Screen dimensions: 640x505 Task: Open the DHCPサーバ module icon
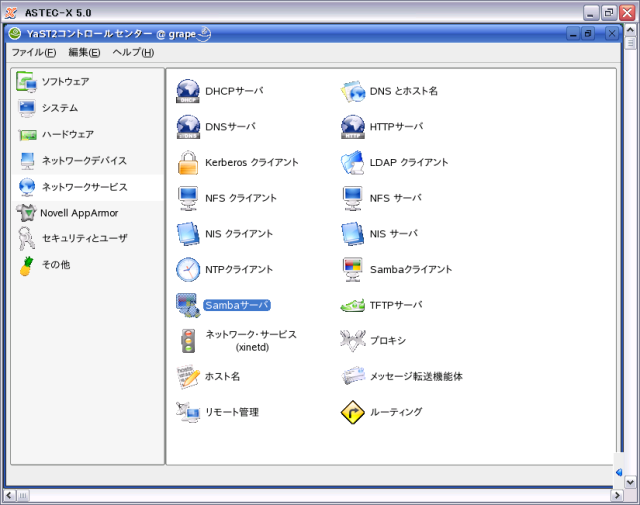pos(188,91)
